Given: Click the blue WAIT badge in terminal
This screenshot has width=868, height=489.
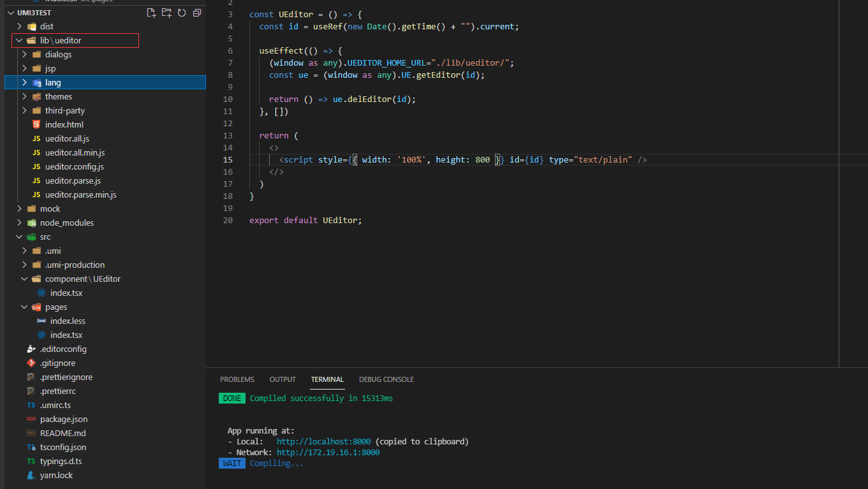Looking at the screenshot, I should coord(232,463).
